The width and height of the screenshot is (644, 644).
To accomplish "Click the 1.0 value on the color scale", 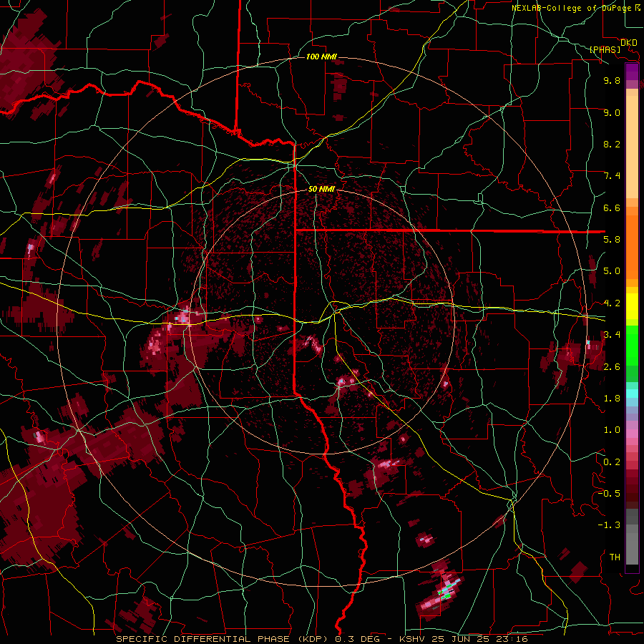I will coord(612,430).
